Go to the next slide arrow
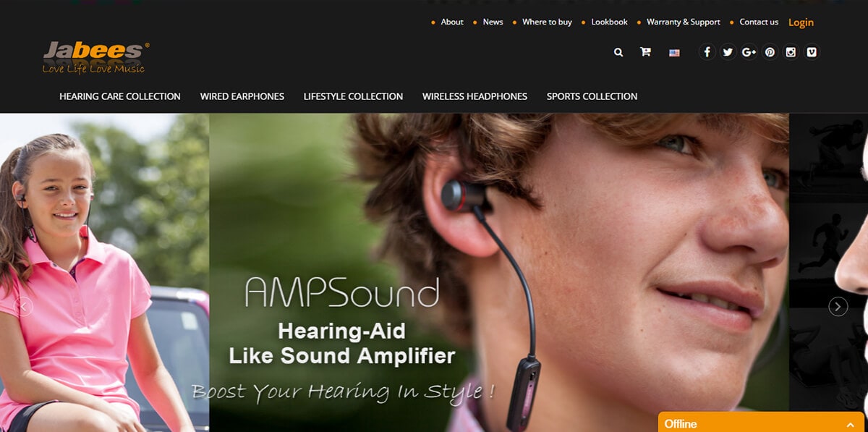 (838, 307)
